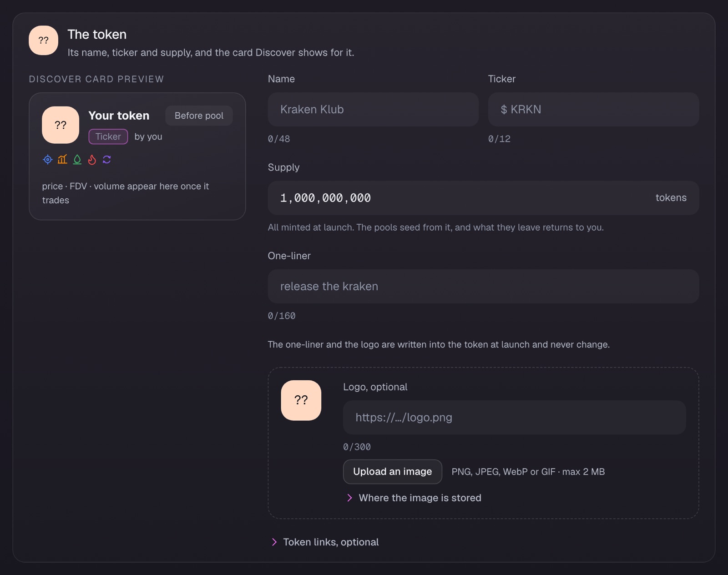Click the DISCOVER CARD PREVIEW heading
Viewport: 728px width, 575px height.
click(x=96, y=79)
